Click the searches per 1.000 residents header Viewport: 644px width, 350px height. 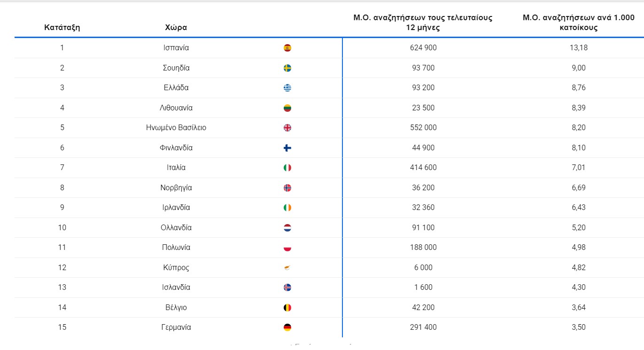[578, 23]
